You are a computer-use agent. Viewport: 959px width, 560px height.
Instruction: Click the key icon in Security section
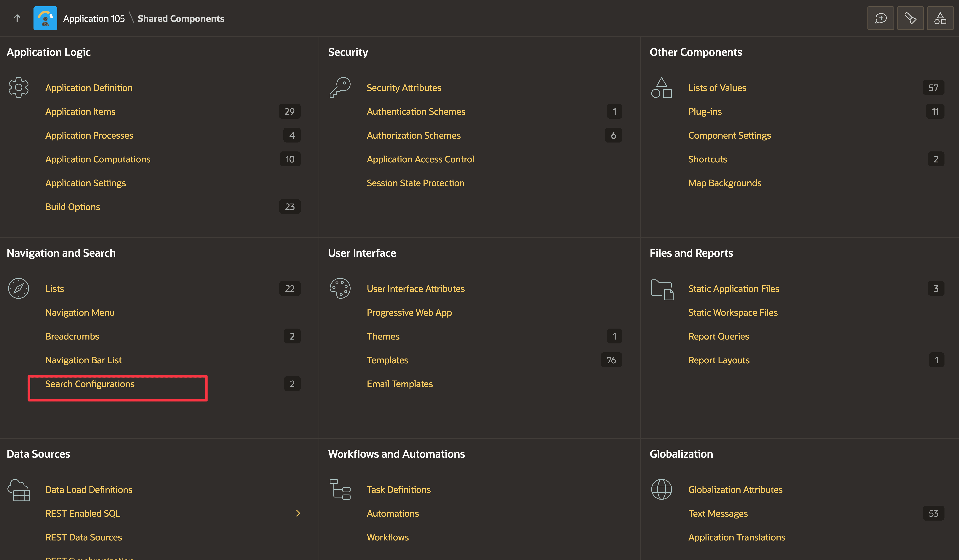click(x=340, y=87)
